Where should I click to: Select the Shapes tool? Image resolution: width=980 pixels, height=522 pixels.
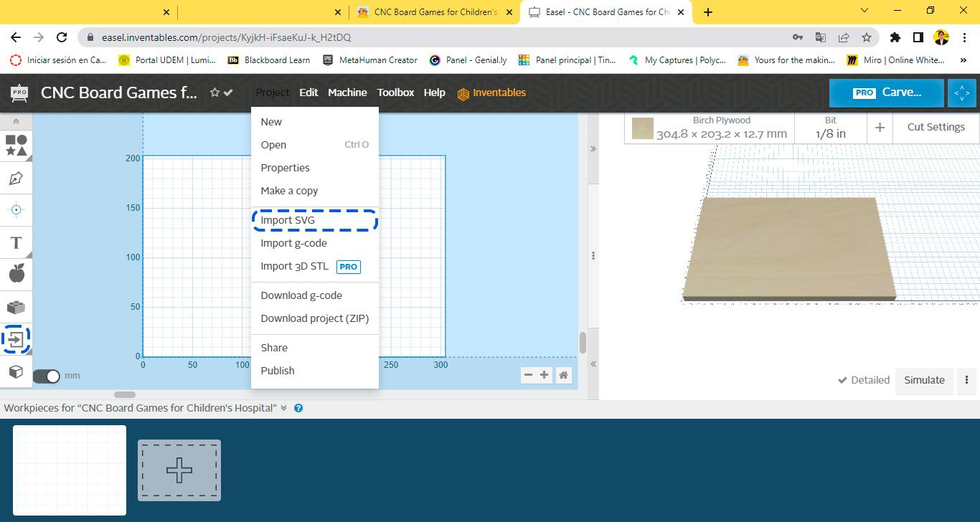[x=16, y=146]
